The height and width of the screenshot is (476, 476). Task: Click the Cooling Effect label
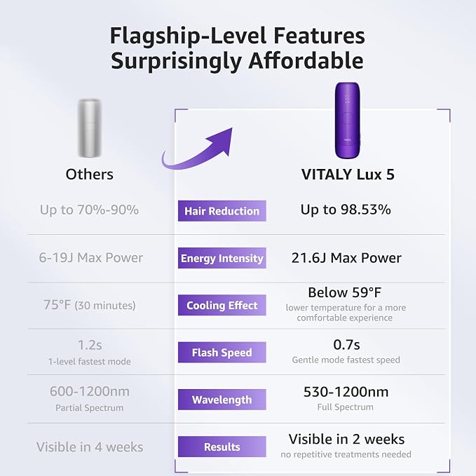pyautogui.click(x=222, y=305)
